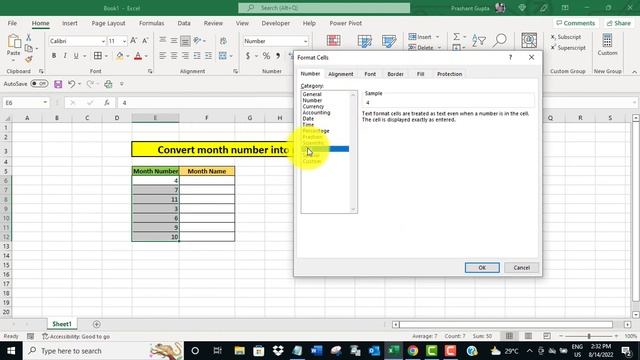Open Excel from the Windows taskbar

[393, 351]
